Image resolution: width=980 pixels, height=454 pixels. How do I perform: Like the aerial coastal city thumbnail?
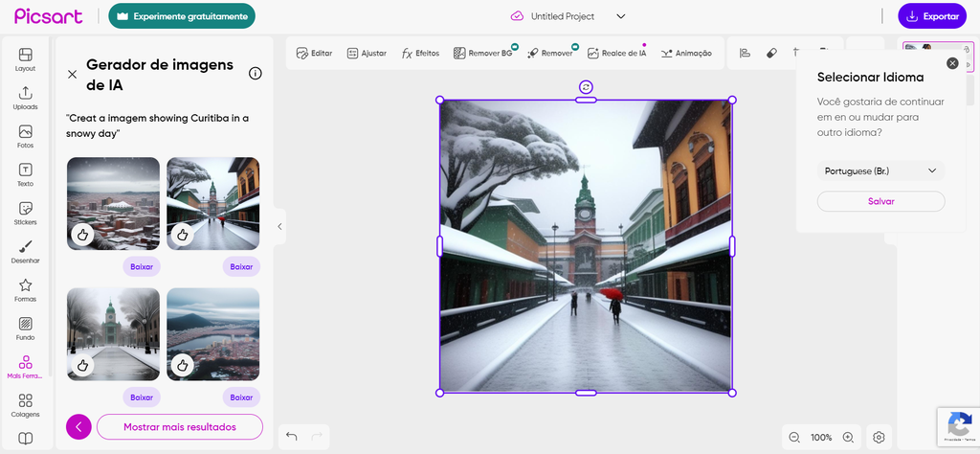tap(183, 364)
